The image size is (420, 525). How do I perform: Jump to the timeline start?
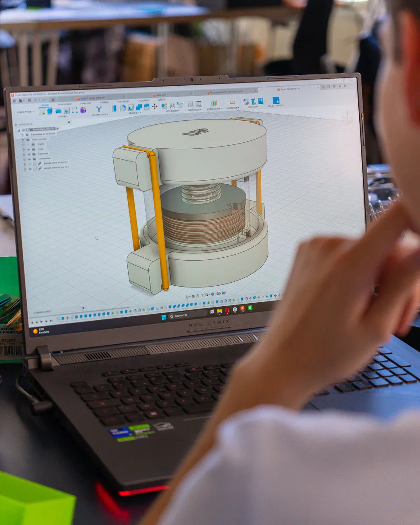pos(31,322)
